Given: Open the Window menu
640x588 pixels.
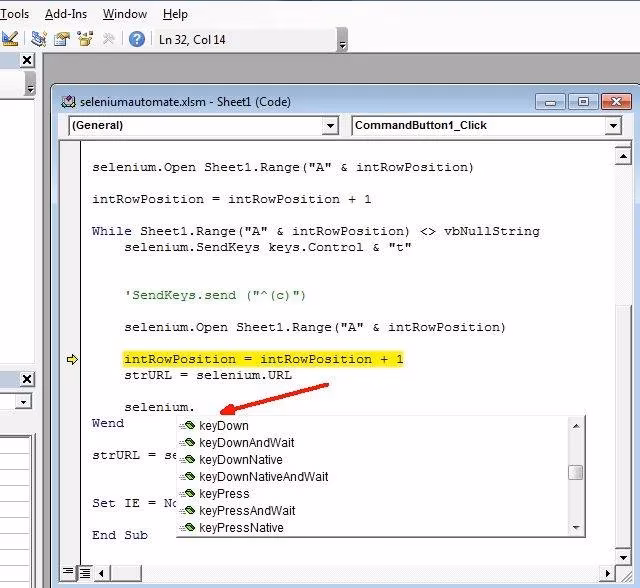Looking at the screenshot, I should (124, 14).
